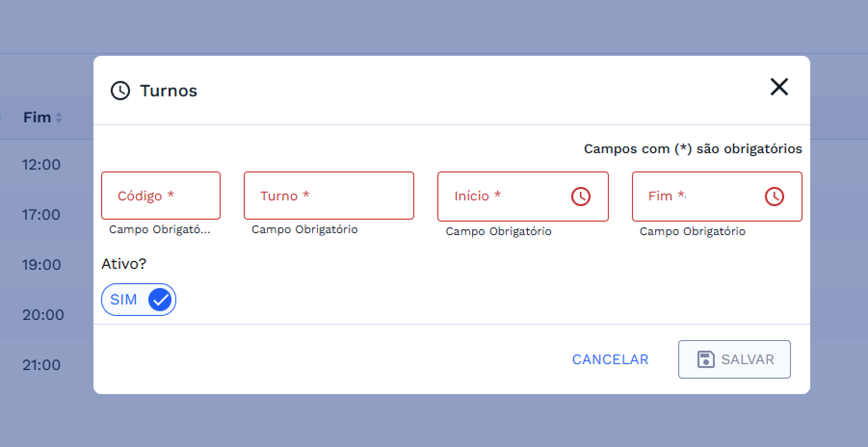Click the sort arrows on Fim column
868x447 pixels.
click(x=59, y=118)
